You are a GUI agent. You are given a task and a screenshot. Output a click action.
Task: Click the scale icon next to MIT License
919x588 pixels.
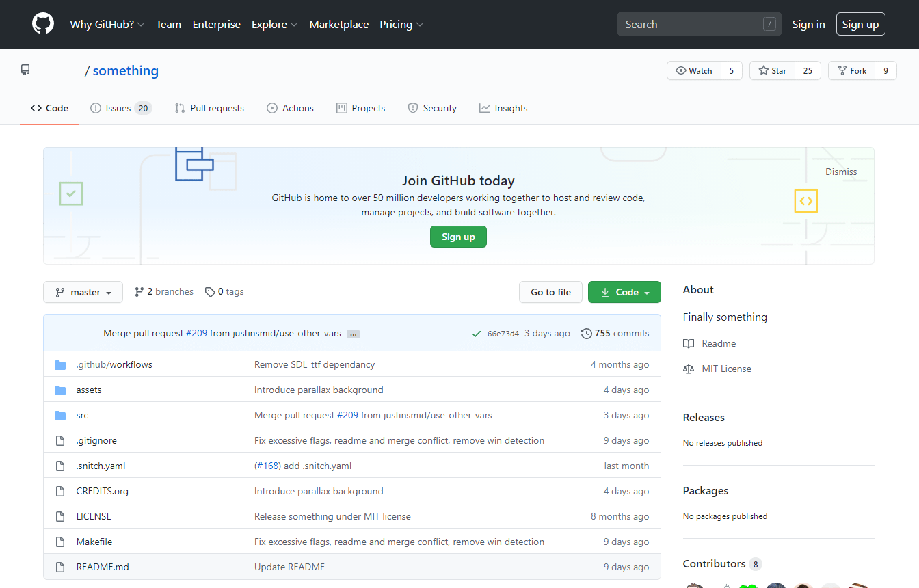688,369
